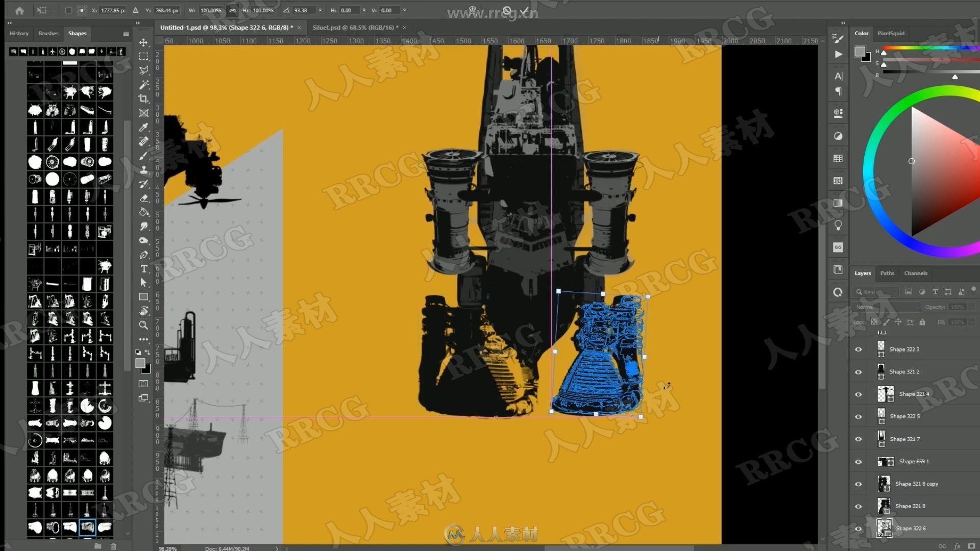980x551 pixels.
Task: Expand the tools panel to two columns
Action: (137, 23)
